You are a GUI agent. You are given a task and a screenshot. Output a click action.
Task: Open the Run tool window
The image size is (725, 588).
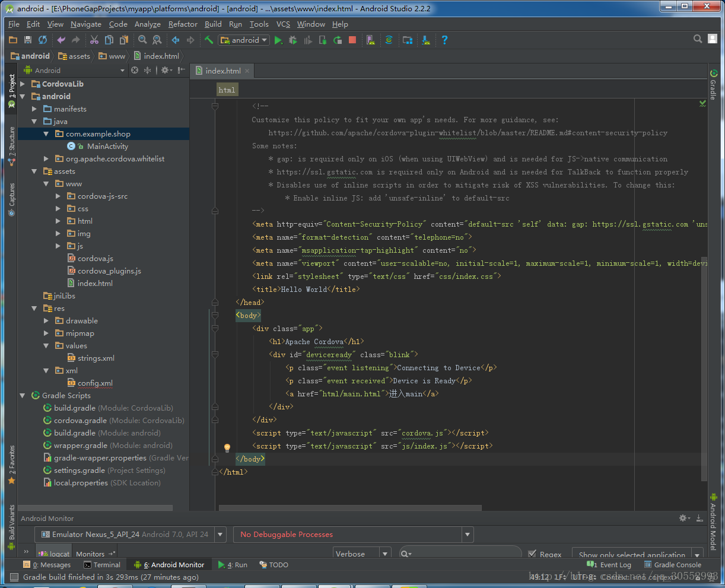[x=233, y=565]
